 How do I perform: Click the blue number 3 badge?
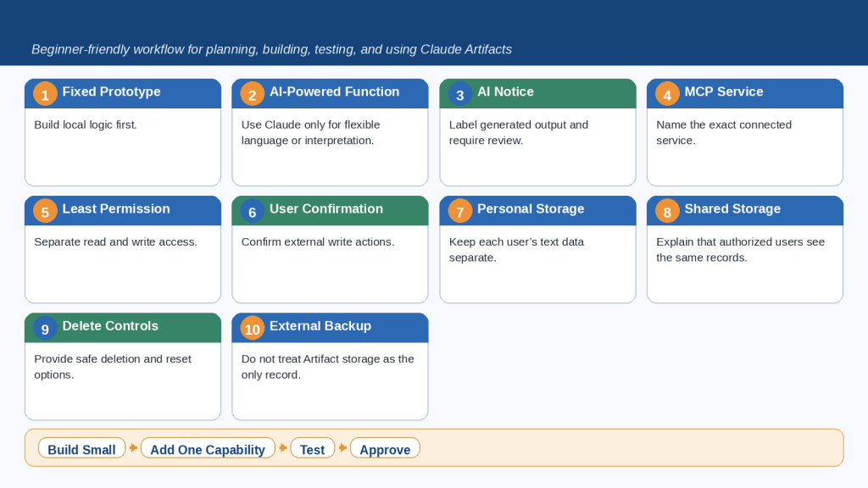459,94
